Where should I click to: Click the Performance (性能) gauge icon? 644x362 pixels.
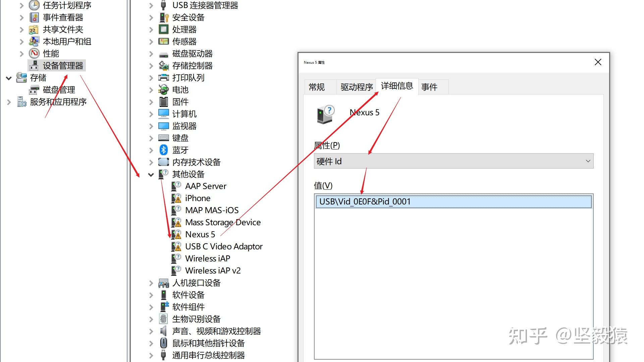[34, 53]
